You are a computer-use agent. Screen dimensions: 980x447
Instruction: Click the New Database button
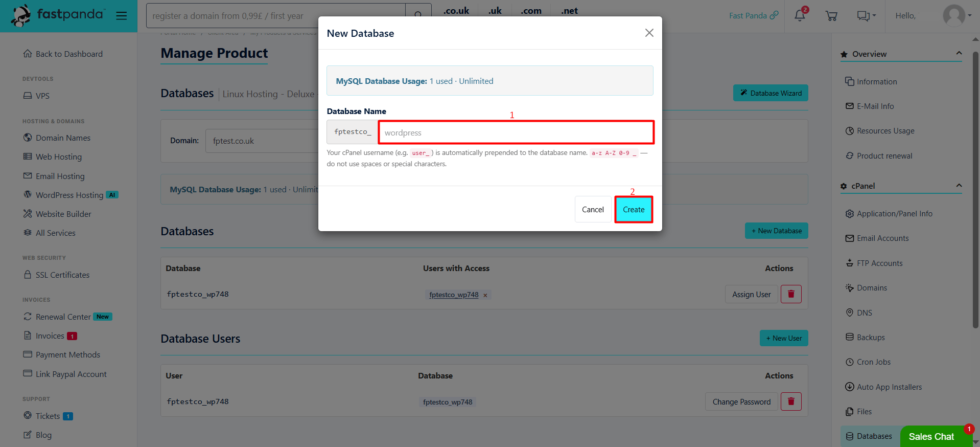(776, 231)
